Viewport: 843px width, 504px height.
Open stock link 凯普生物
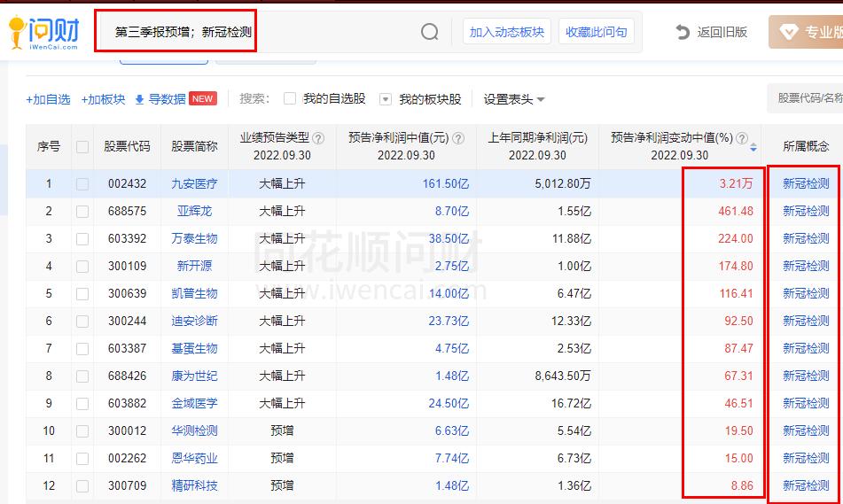pyautogui.click(x=194, y=293)
